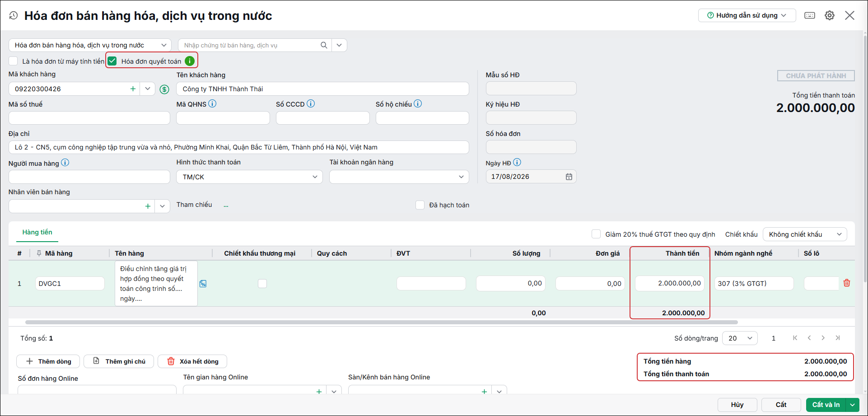This screenshot has height=416, width=868.
Task: Expand the Sàn/Kênh bán hàng Online dropdown arrow
Action: (499, 391)
